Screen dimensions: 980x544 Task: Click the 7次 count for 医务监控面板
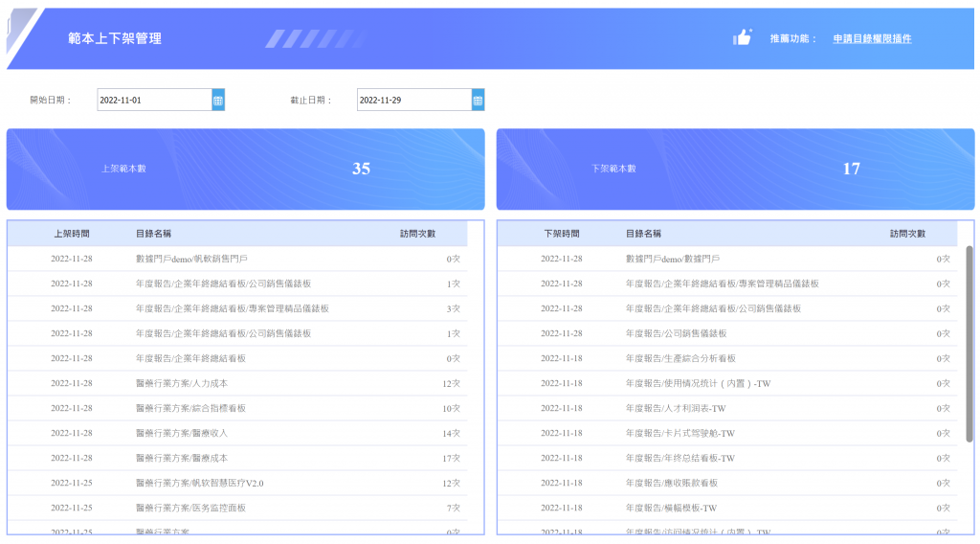pos(453,509)
